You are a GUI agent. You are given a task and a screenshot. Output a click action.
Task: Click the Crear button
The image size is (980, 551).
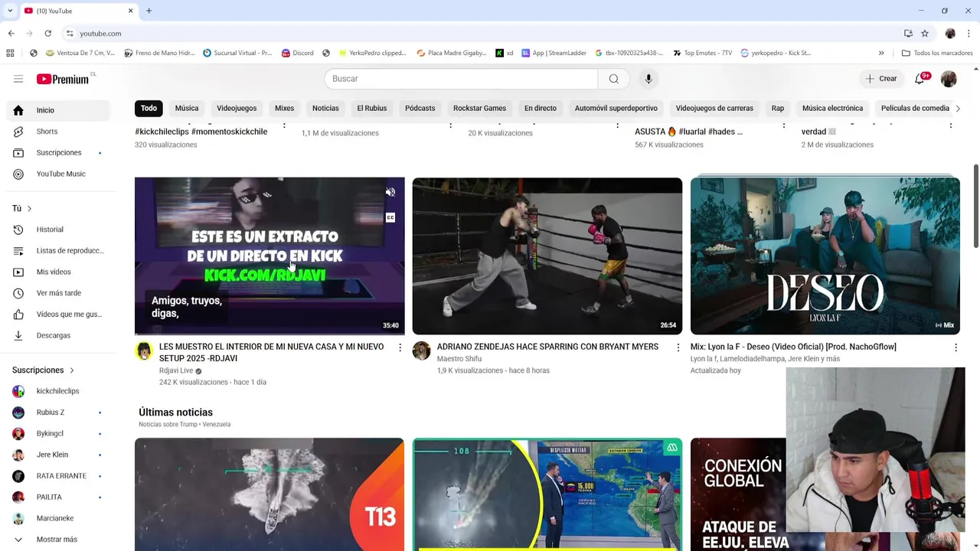[881, 79]
